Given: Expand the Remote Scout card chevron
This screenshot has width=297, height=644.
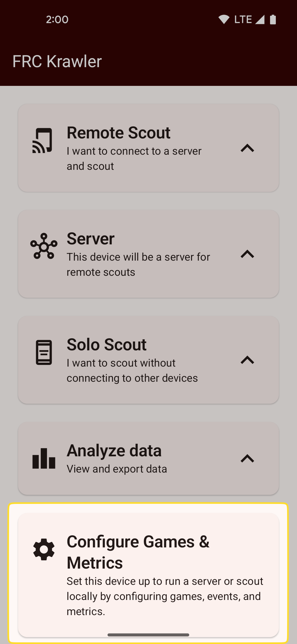Looking at the screenshot, I should [247, 148].
